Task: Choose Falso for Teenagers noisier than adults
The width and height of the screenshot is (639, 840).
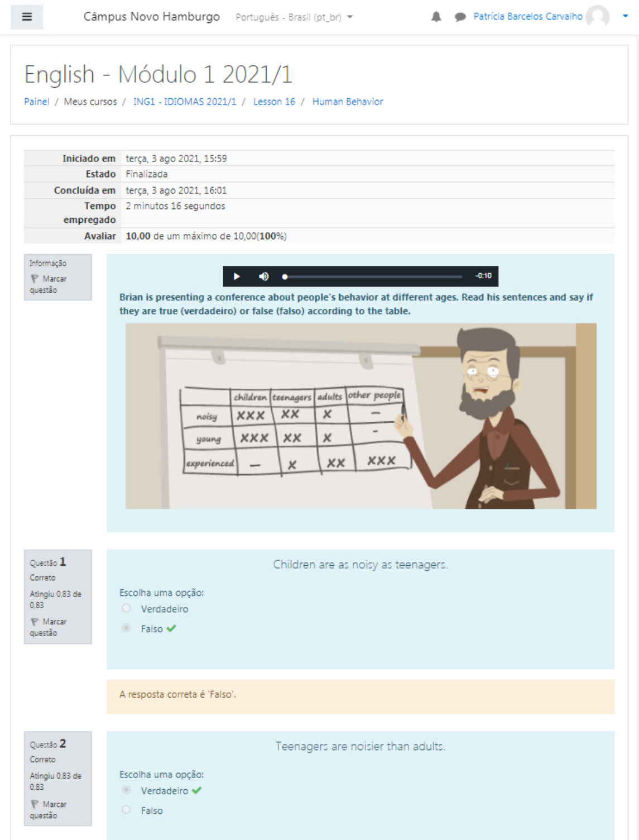Action: click(127, 810)
